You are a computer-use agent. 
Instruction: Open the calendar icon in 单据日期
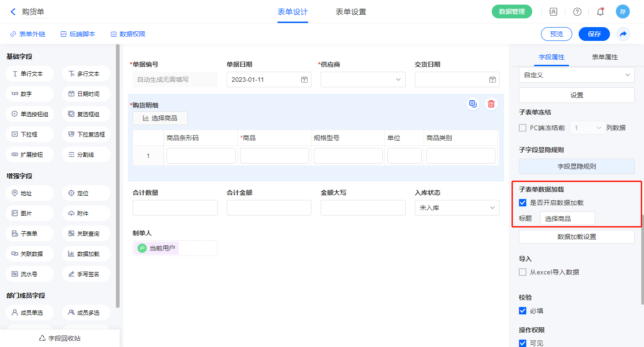click(304, 80)
